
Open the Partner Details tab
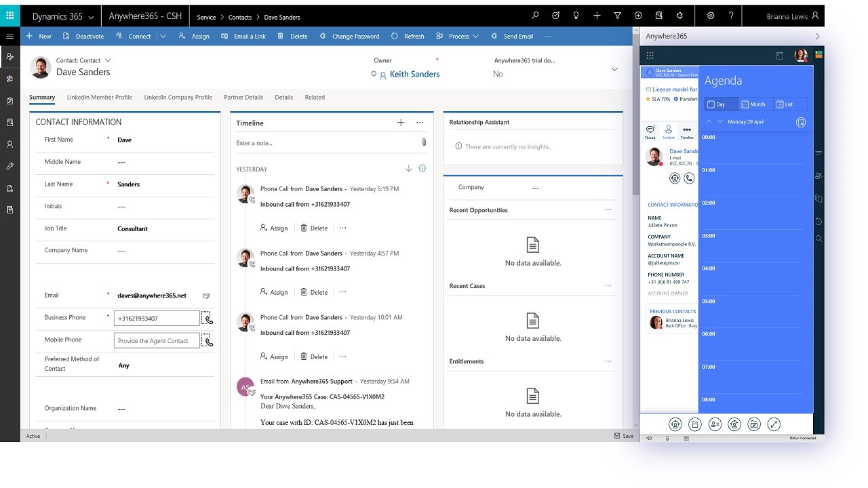click(243, 98)
